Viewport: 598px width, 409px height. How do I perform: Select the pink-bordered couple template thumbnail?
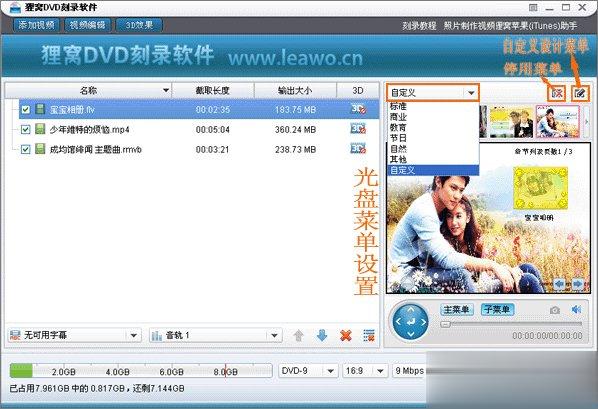click(557, 122)
